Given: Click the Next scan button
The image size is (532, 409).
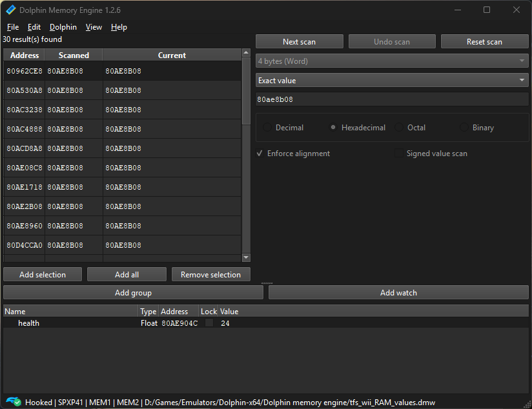Looking at the screenshot, I should [x=300, y=42].
